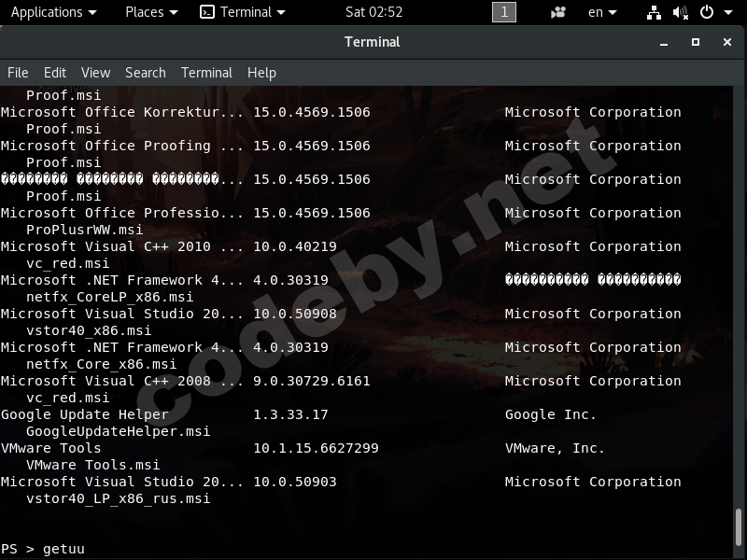Click 'Microsoft Visual C++ 2010 ...' line
Viewport: 747px width, 560px height.
point(122,246)
